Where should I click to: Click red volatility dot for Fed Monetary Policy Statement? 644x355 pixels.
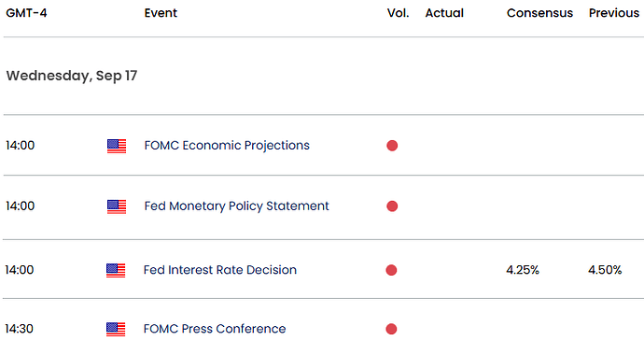click(x=392, y=206)
